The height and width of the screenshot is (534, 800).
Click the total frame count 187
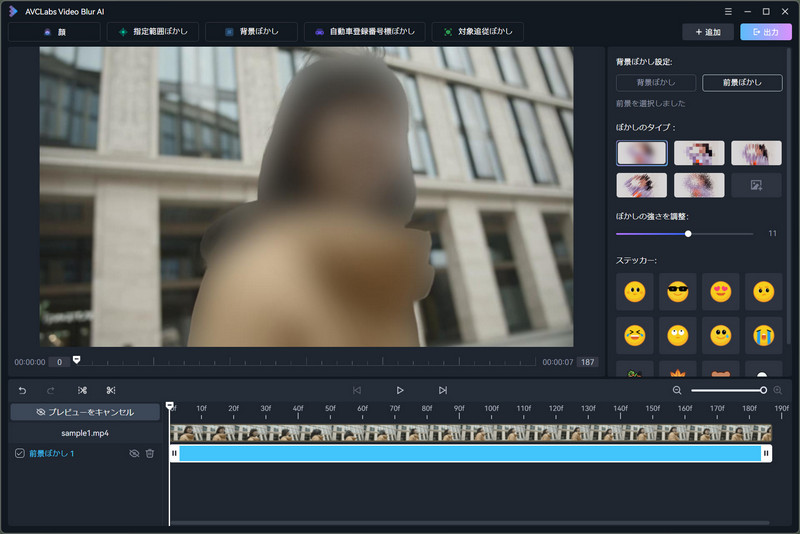[x=587, y=362]
